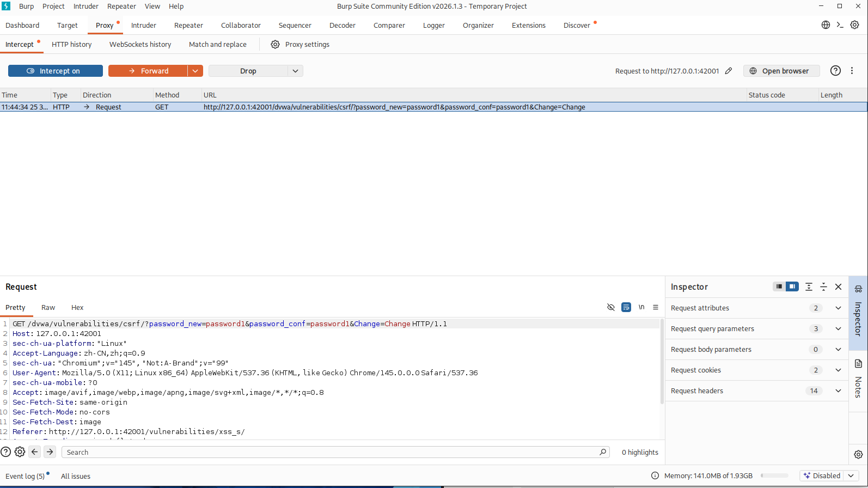868x488 pixels.
Task: Forward the intercepted request
Action: (148, 71)
